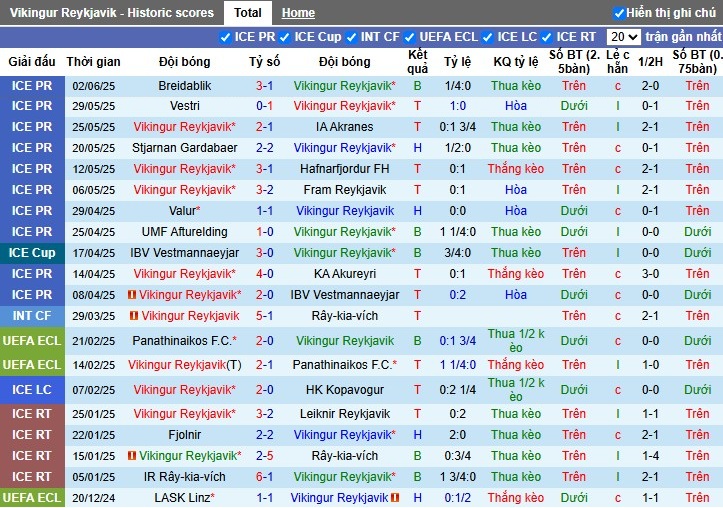Open Hafnarfjordur FH team link

[344, 169]
